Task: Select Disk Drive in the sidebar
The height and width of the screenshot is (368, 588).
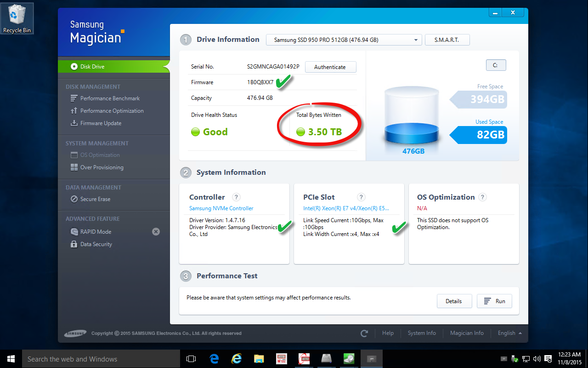Action: point(113,67)
